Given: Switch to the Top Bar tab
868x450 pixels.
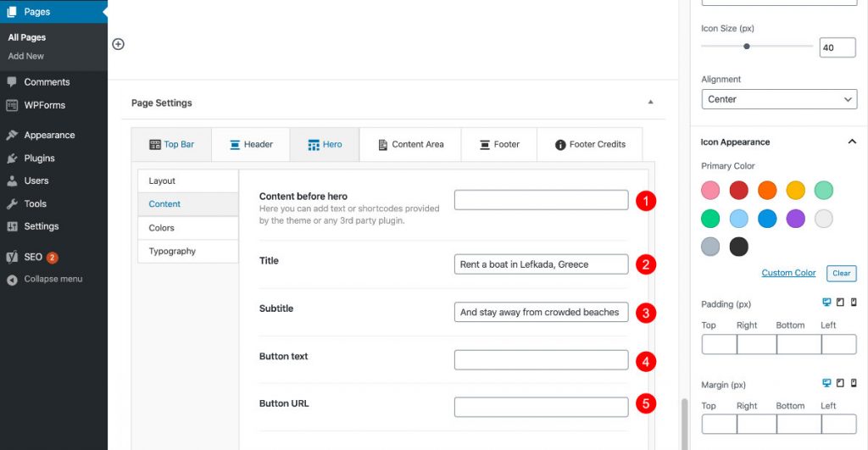Looking at the screenshot, I should click(171, 144).
